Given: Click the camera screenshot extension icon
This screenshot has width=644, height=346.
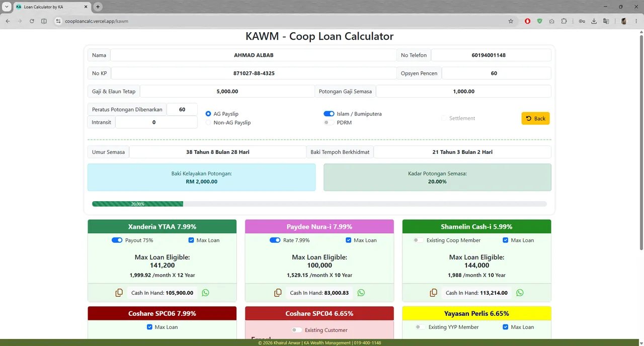Looking at the screenshot, I should coord(552,21).
